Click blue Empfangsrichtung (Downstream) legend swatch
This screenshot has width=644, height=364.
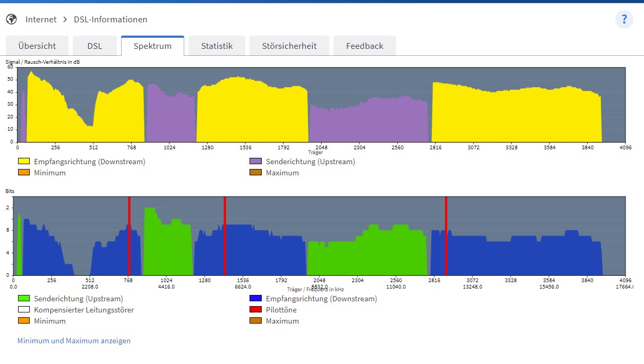(255, 299)
